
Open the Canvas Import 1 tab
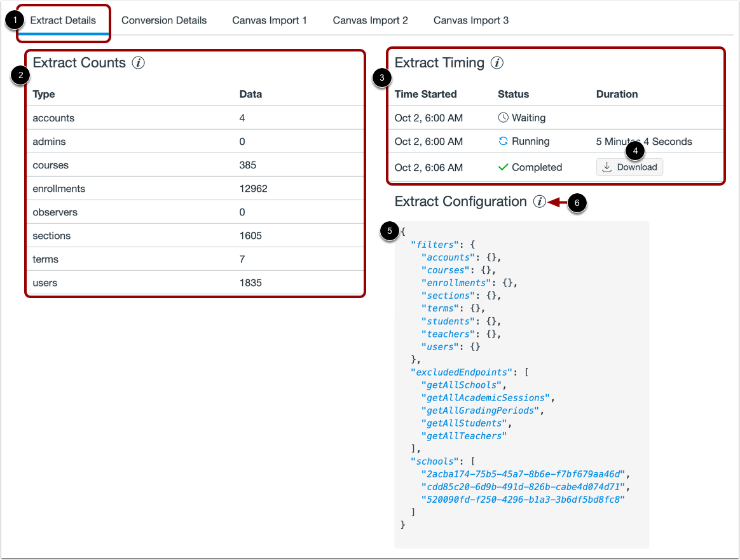269,20
